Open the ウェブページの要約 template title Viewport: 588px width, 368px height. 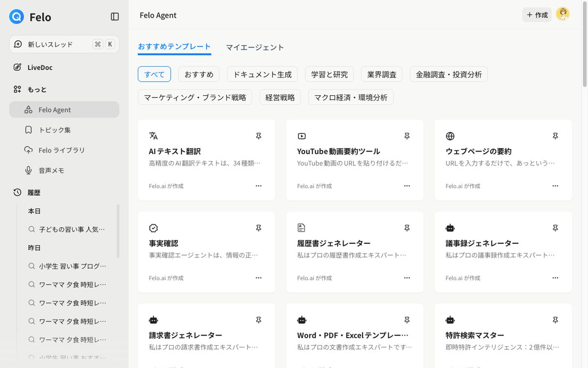479,151
